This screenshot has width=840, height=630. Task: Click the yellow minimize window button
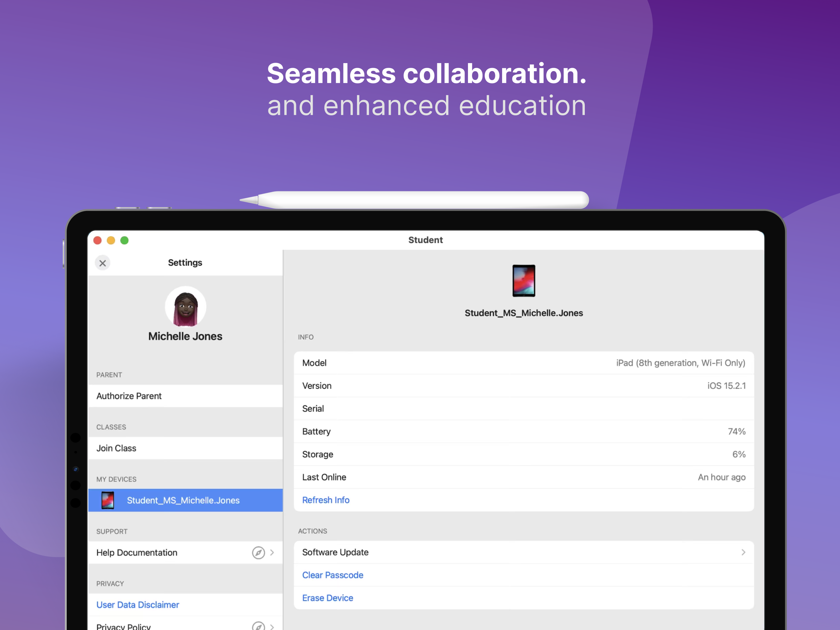(111, 241)
